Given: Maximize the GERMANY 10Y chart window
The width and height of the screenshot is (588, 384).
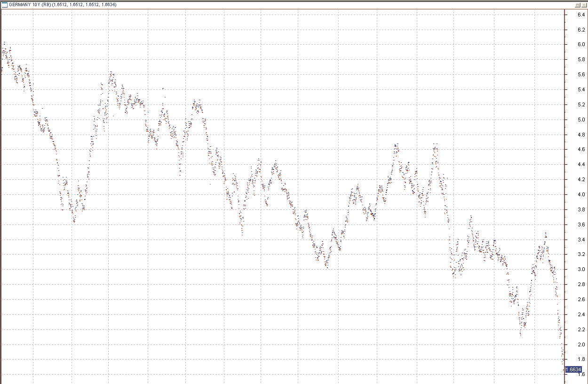Looking at the screenshot, I should click(x=578, y=4).
